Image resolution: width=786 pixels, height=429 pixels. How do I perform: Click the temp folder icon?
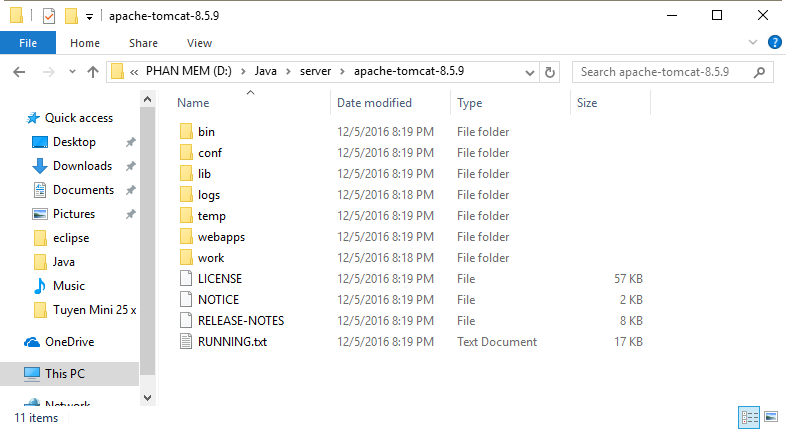pos(186,216)
